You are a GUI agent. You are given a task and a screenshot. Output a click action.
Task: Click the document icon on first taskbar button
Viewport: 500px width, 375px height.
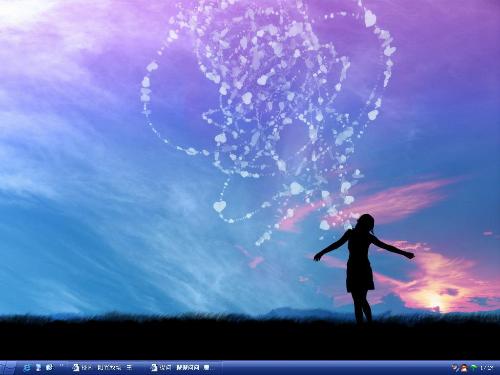[76, 368]
